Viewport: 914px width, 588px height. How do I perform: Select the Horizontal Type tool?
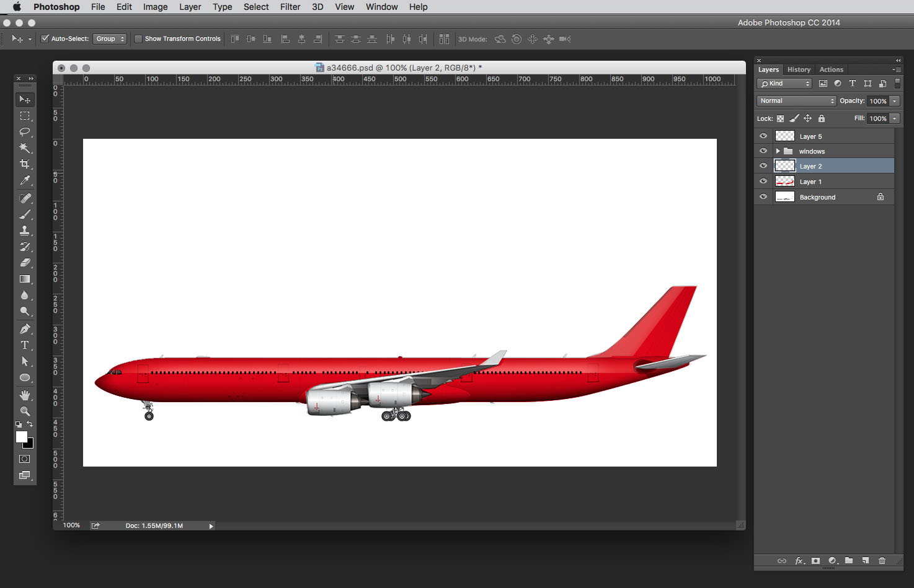point(25,345)
